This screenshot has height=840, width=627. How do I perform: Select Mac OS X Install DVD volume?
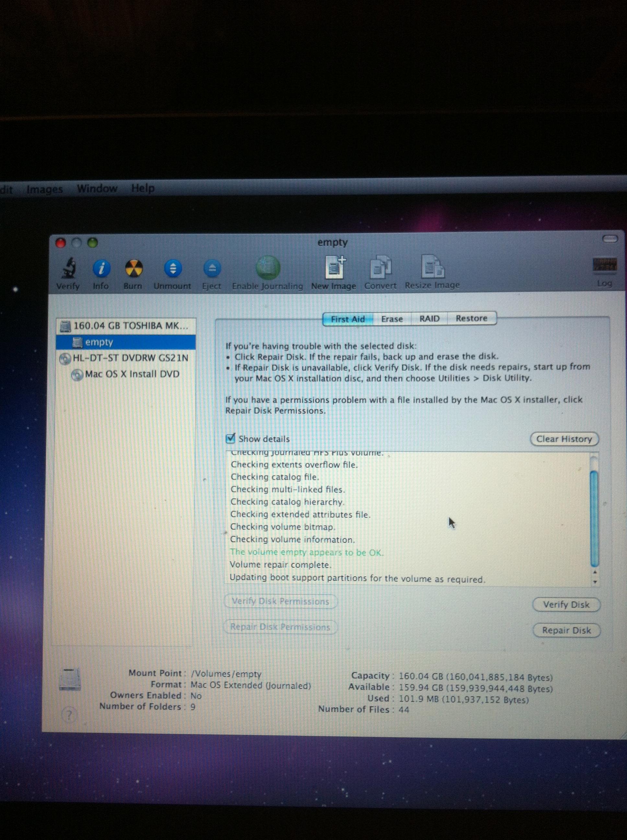[126, 374]
